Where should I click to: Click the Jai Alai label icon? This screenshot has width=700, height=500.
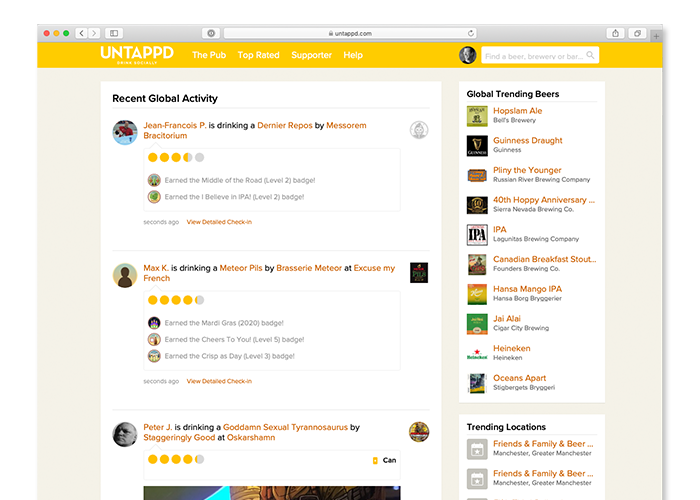coord(477,324)
